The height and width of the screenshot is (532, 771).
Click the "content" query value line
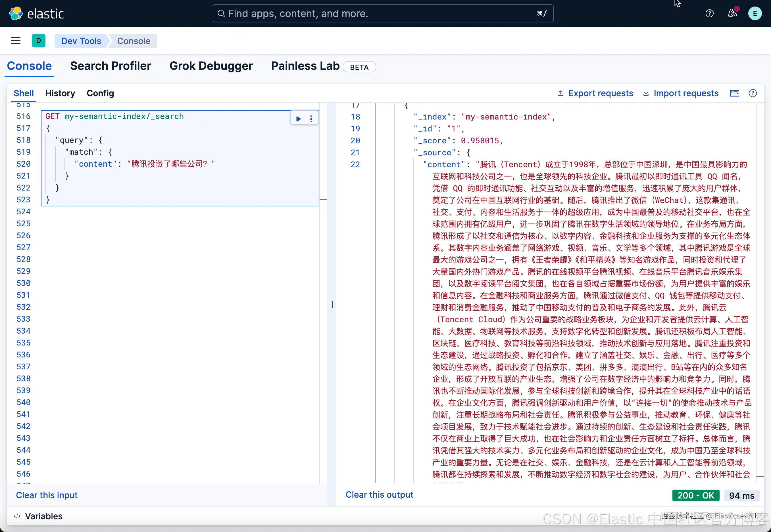coord(144,164)
